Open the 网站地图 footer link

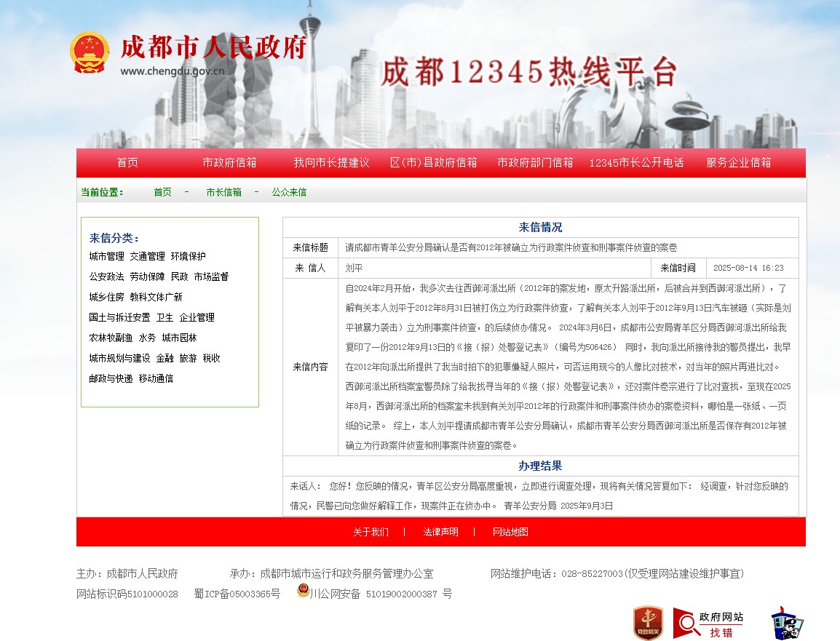click(x=510, y=533)
